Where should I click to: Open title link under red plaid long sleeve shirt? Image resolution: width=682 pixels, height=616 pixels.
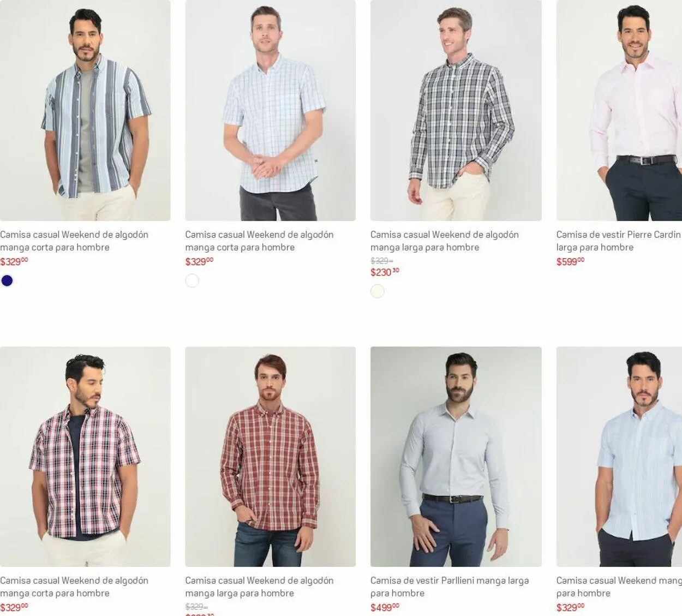(259, 587)
